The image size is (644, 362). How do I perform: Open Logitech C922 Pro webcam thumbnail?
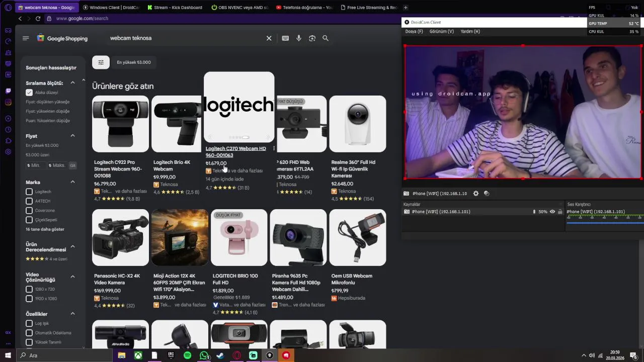(x=121, y=124)
